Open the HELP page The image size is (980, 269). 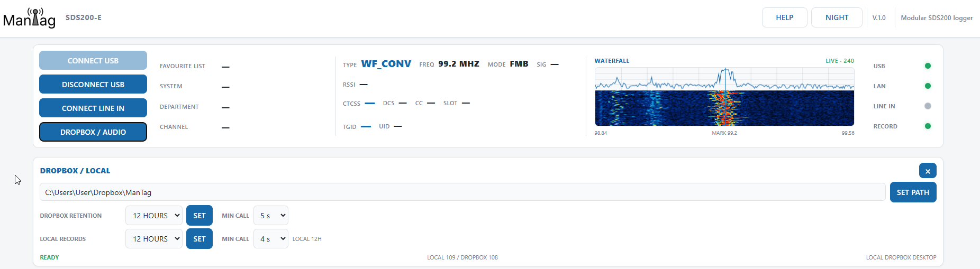point(785,17)
